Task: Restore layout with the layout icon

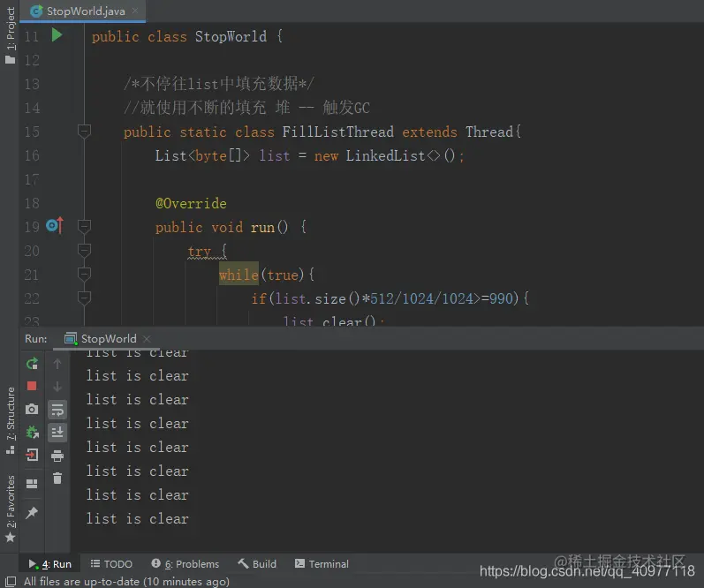Action: [x=32, y=484]
